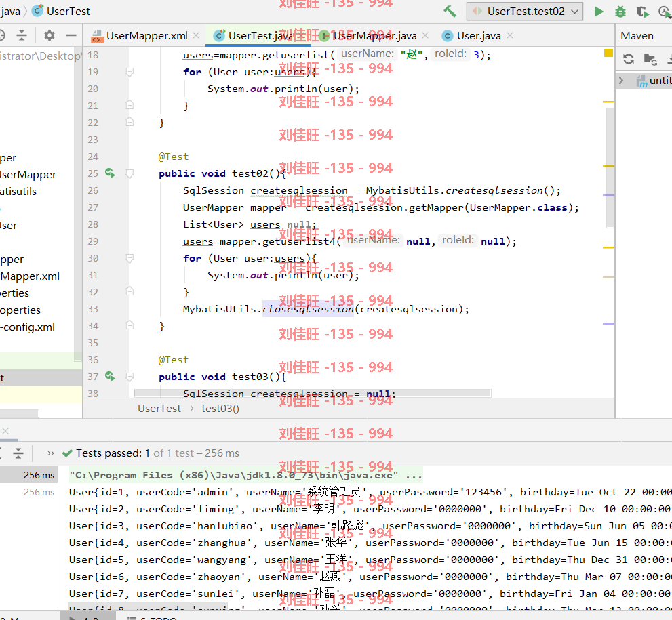Image resolution: width=672 pixels, height=620 pixels.
Task: Click the java segment in the navigation bar
Action: pos(10,11)
